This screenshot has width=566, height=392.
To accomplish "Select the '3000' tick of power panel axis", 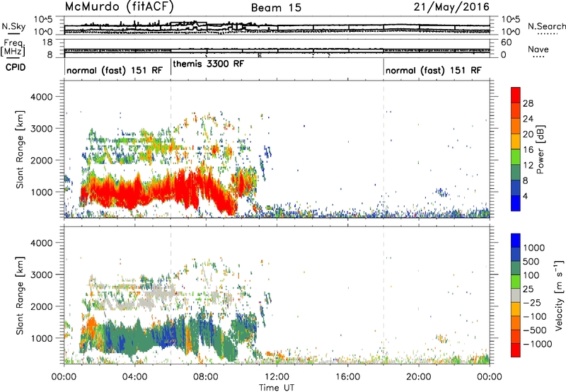I will [42, 129].
